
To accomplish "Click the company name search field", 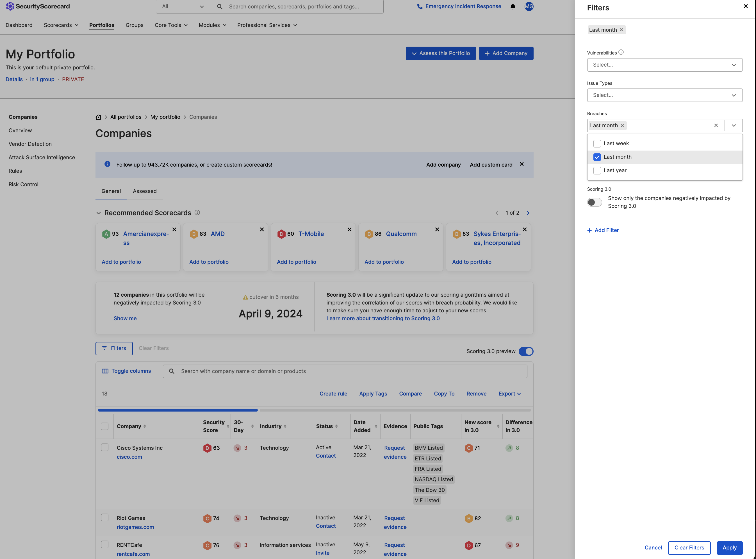I will pos(345,371).
